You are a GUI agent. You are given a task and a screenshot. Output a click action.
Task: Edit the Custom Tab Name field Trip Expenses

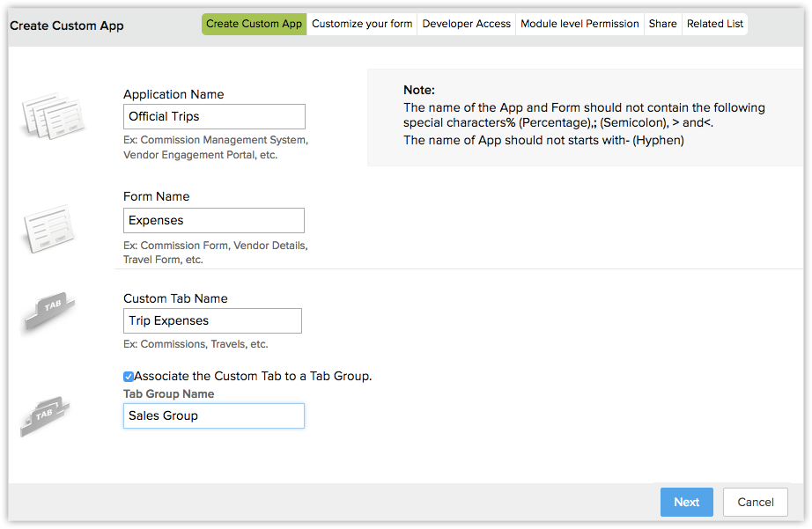212,320
